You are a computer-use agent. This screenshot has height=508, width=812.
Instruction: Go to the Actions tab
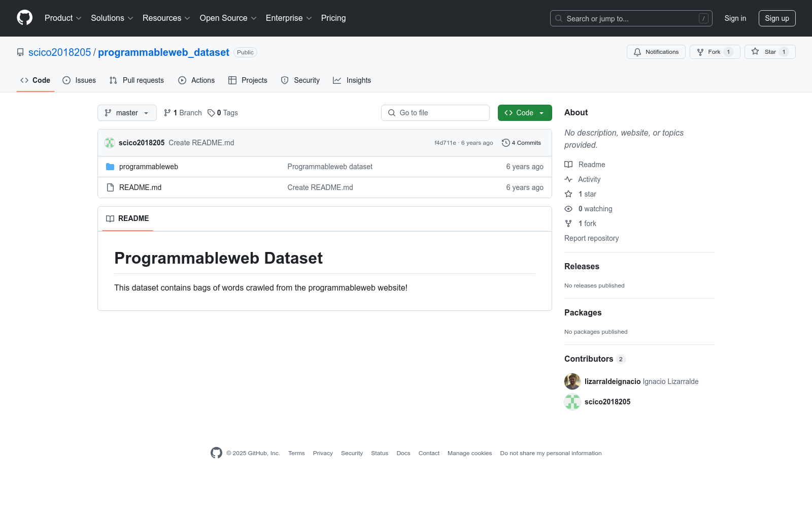coord(196,80)
